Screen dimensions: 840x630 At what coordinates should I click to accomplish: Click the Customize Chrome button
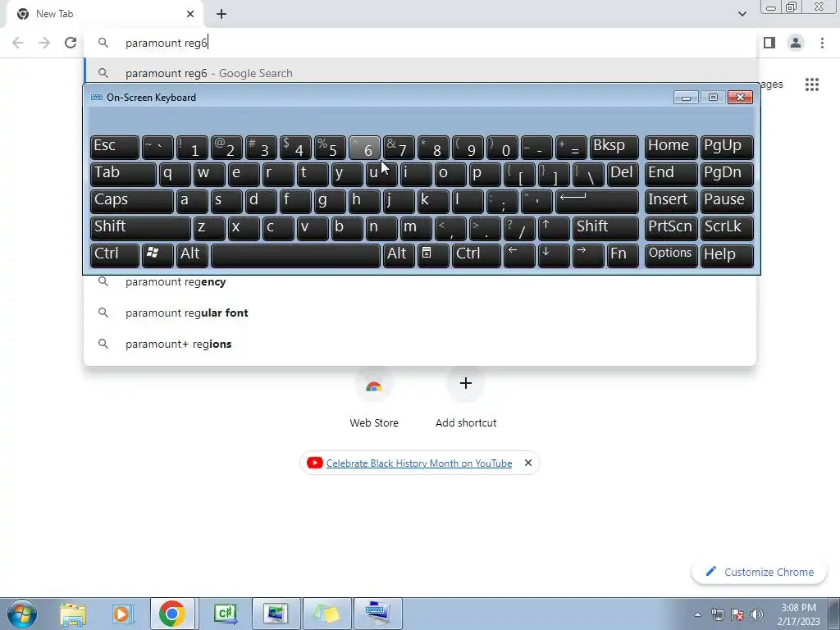[759, 572]
